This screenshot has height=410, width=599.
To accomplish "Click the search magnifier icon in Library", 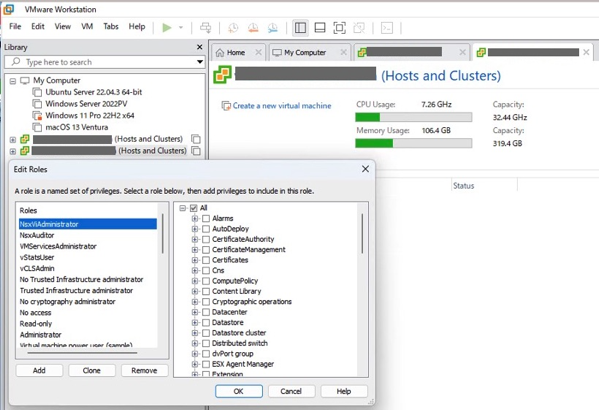I will point(16,62).
